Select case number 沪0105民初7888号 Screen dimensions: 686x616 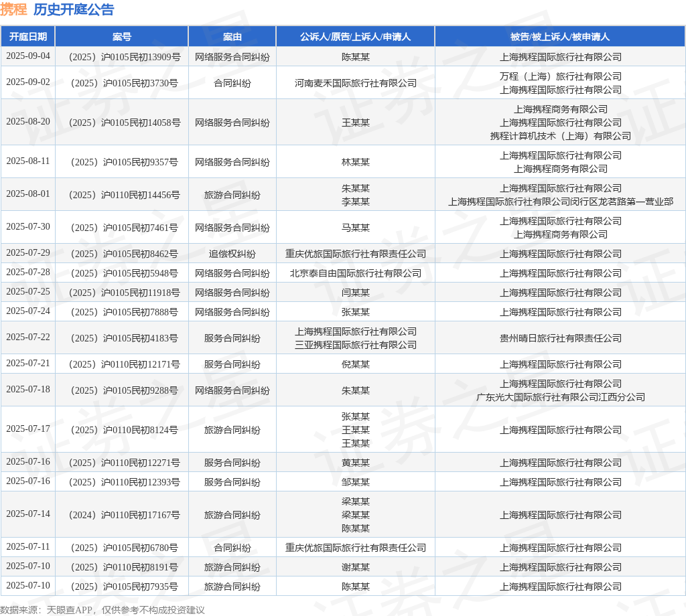point(125,312)
